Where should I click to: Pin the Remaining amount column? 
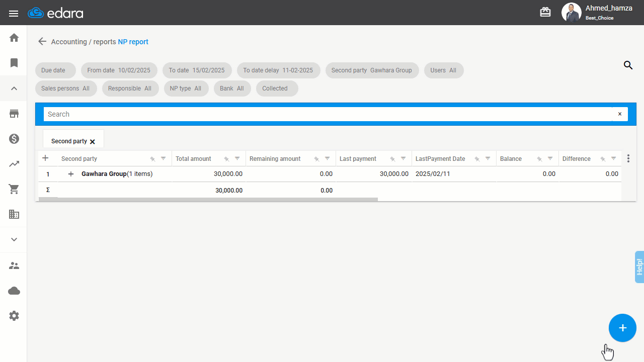[x=316, y=159]
